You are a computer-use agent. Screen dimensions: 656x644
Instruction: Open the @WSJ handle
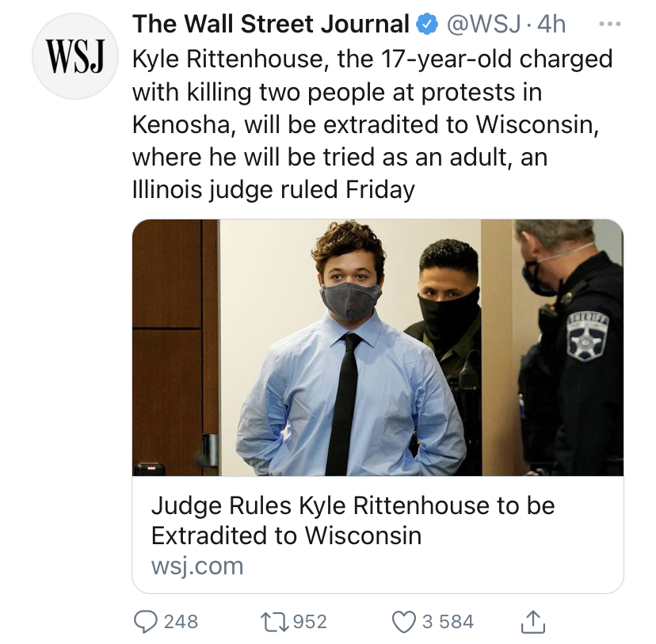484,25
